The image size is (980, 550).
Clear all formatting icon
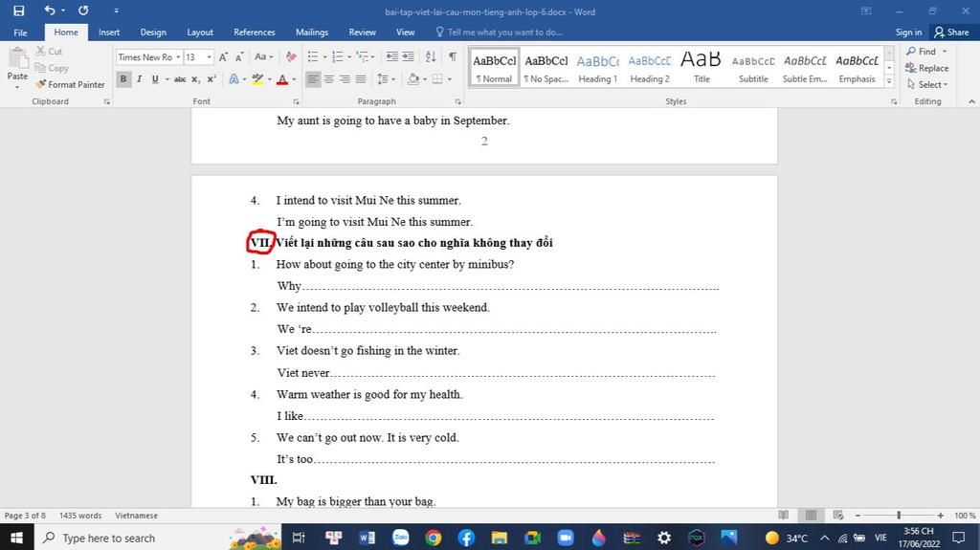point(291,56)
